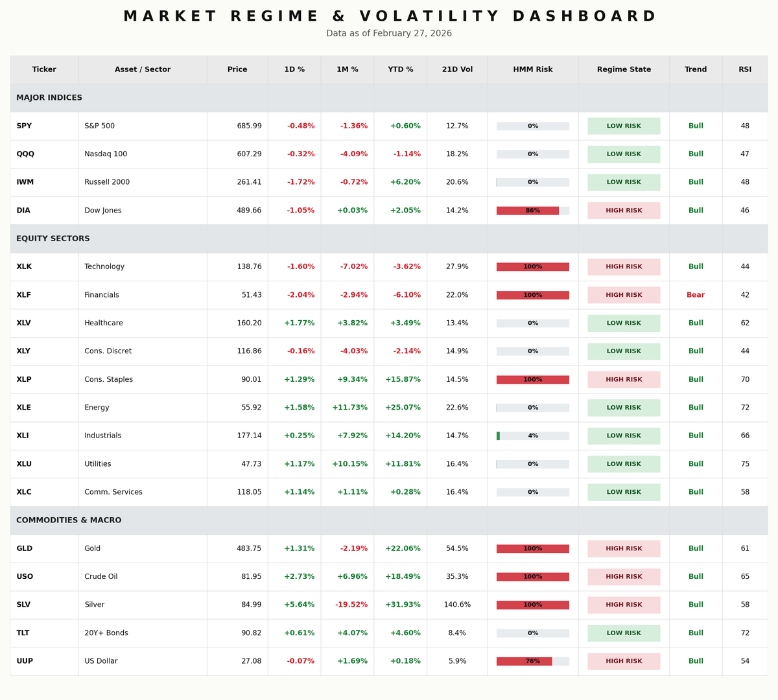Collapse the EQUITY SECTORS section
778x700 pixels.
[x=53, y=239]
